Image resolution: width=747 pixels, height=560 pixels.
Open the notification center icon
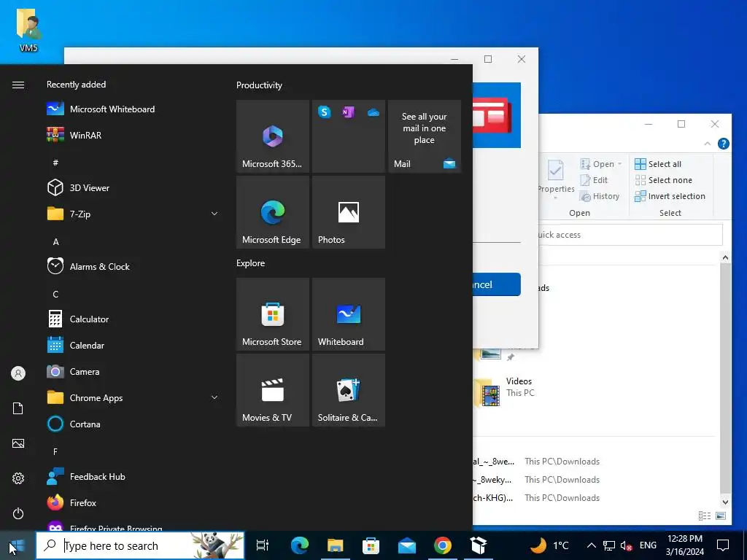coord(723,545)
